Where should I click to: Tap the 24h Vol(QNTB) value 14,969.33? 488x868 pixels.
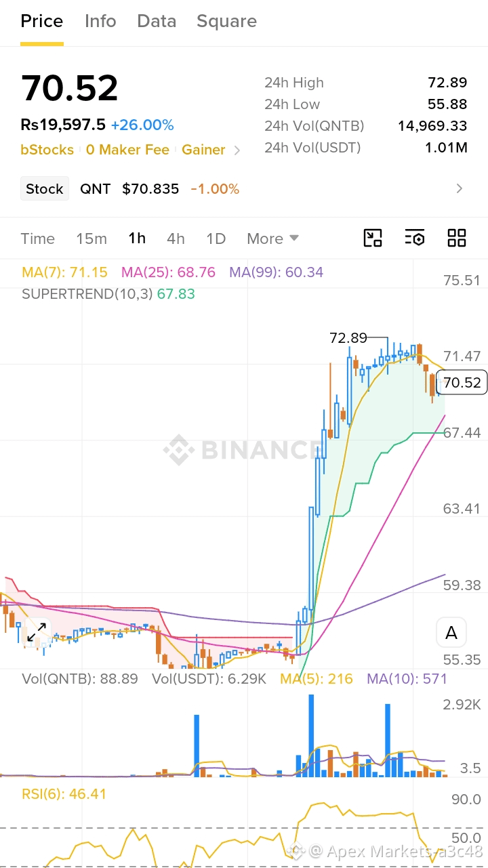pos(432,126)
